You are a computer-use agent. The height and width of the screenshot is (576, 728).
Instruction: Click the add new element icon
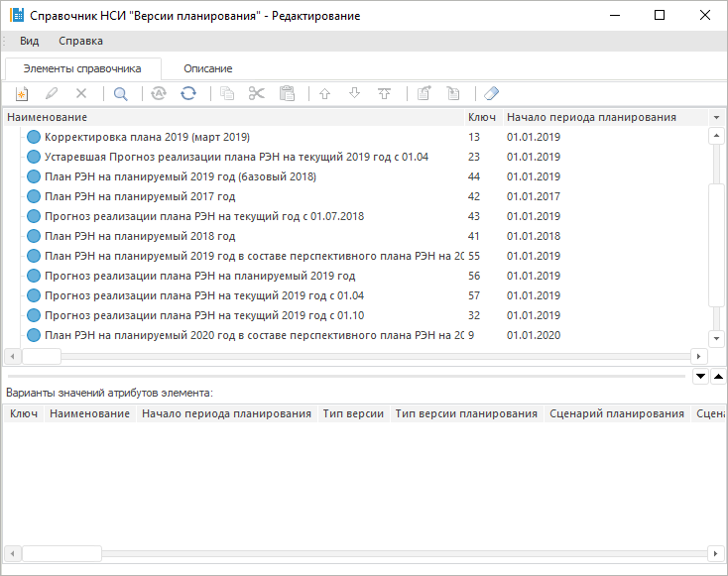pyautogui.click(x=22, y=93)
